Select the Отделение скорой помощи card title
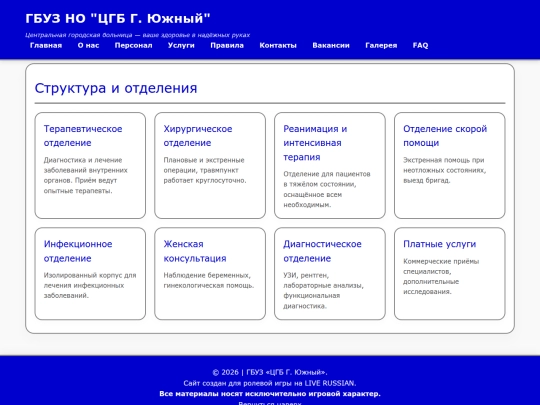The height and width of the screenshot is (405, 540). [x=445, y=136]
